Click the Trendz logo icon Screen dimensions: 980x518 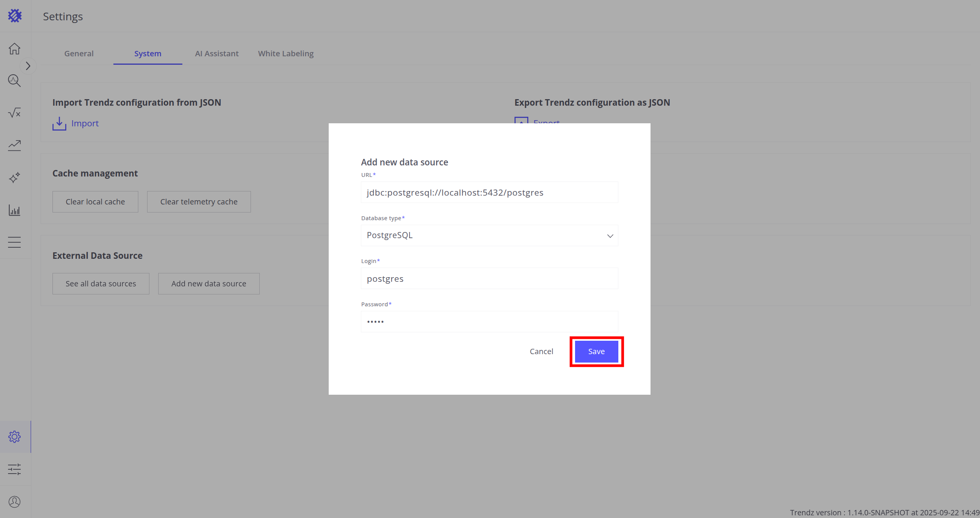click(x=15, y=16)
